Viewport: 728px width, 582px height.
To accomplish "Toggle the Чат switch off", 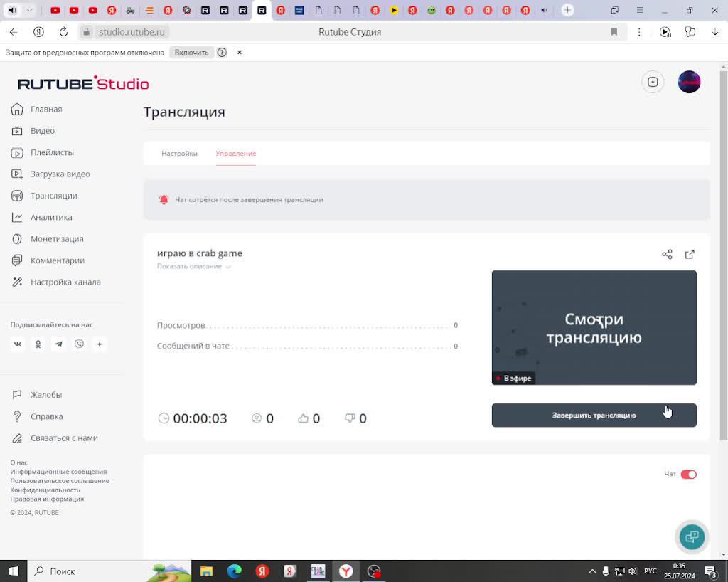I will pos(688,475).
